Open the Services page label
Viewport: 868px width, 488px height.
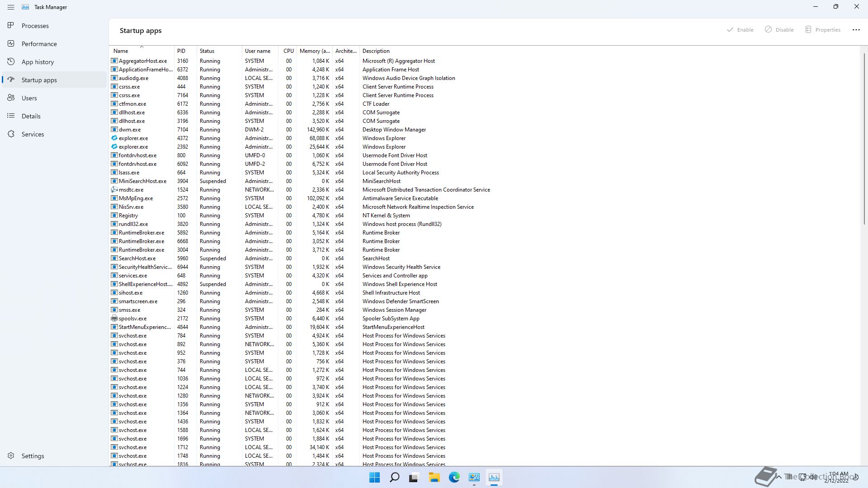[x=33, y=134]
